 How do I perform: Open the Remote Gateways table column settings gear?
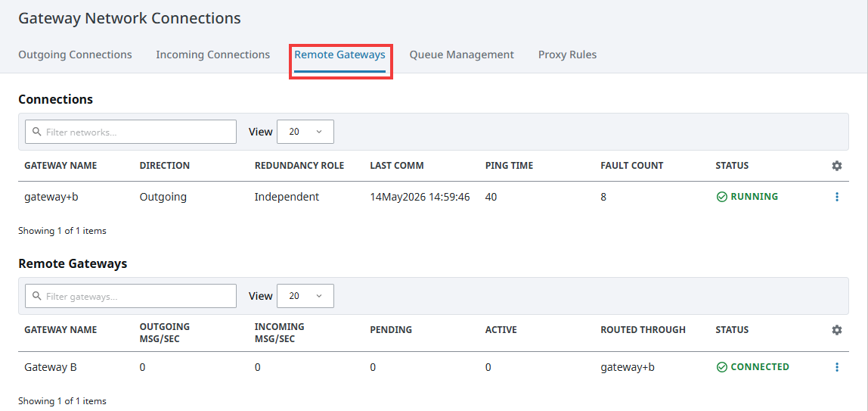point(836,329)
